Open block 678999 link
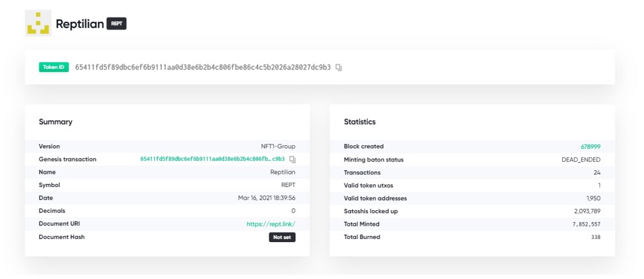 (x=591, y=146)
